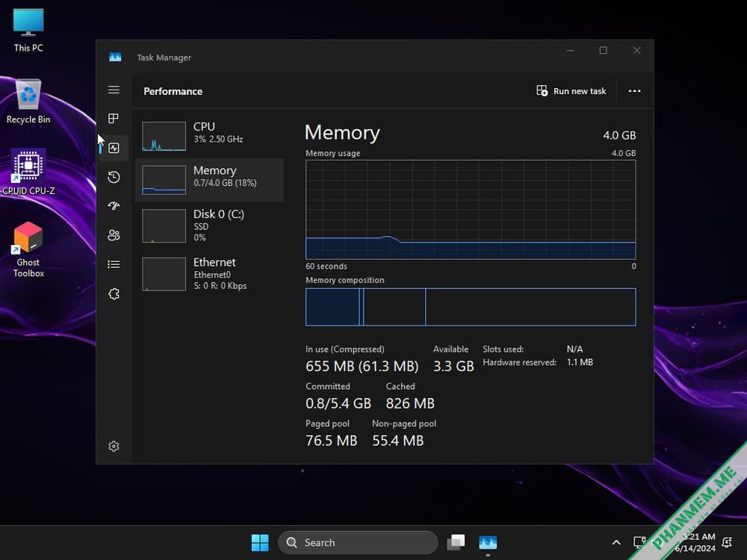Select the Disk 0 (C:) entry

tap(210, 225)
